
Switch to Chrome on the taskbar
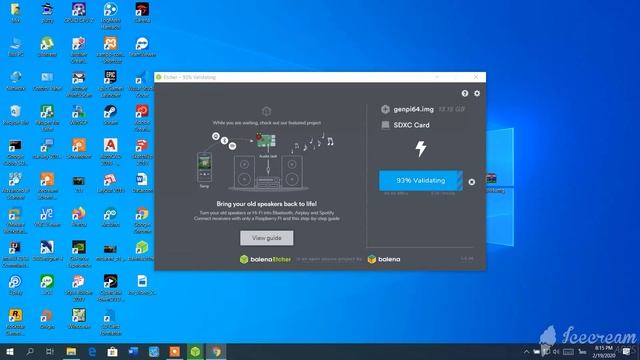point(216,351)
